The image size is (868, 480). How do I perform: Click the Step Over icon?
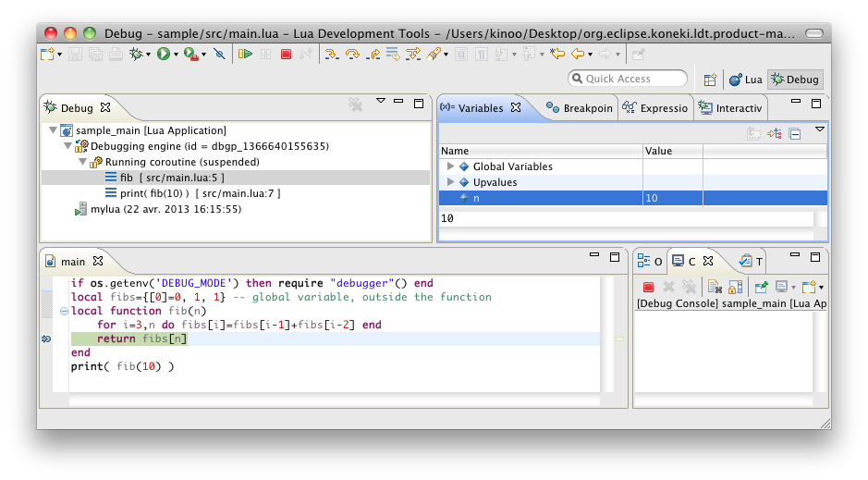[x=352, y=55]
